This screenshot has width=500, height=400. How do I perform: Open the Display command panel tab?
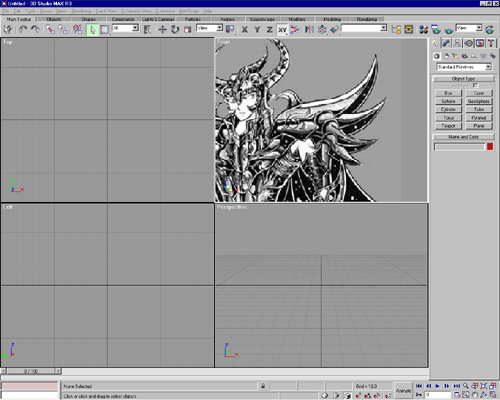point(480,43)
